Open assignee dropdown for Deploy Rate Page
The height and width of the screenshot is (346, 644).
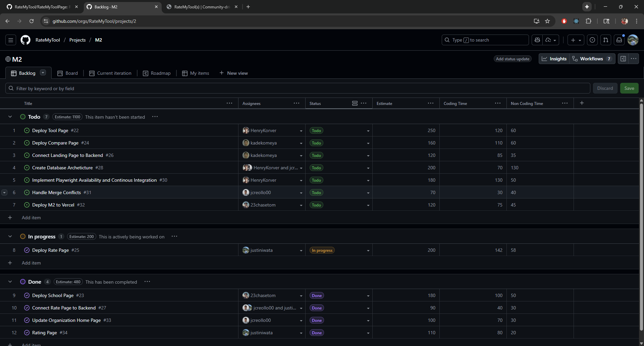point(301,250)
